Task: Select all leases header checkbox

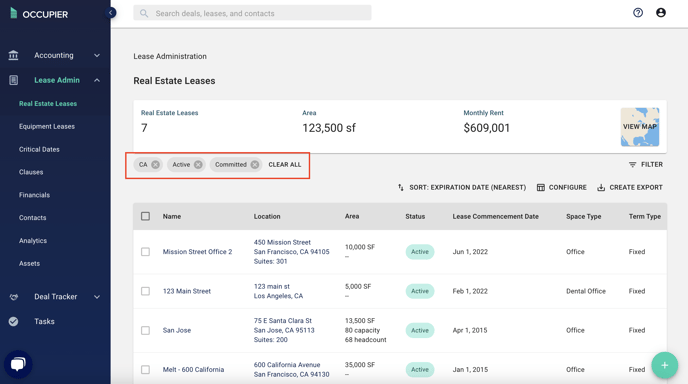Action: click(145, 216)
